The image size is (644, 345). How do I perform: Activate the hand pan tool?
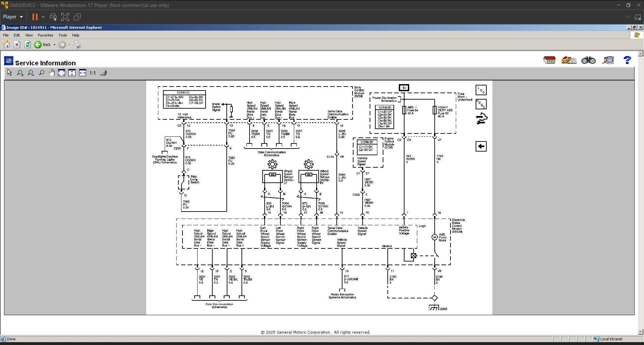(52, 73)
